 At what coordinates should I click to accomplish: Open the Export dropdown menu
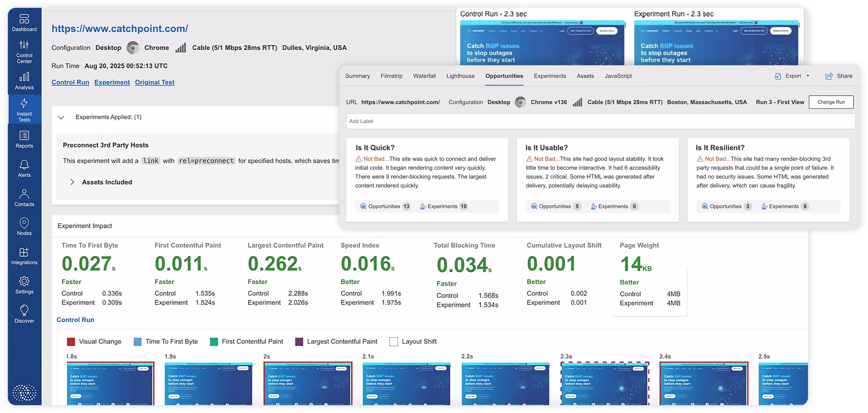(x=793, y=76)
